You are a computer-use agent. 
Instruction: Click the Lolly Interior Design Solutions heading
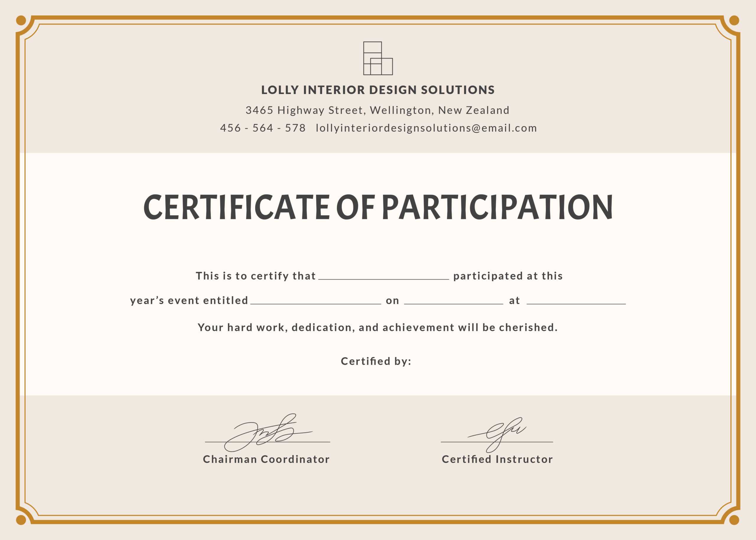(x=378, y=90)
